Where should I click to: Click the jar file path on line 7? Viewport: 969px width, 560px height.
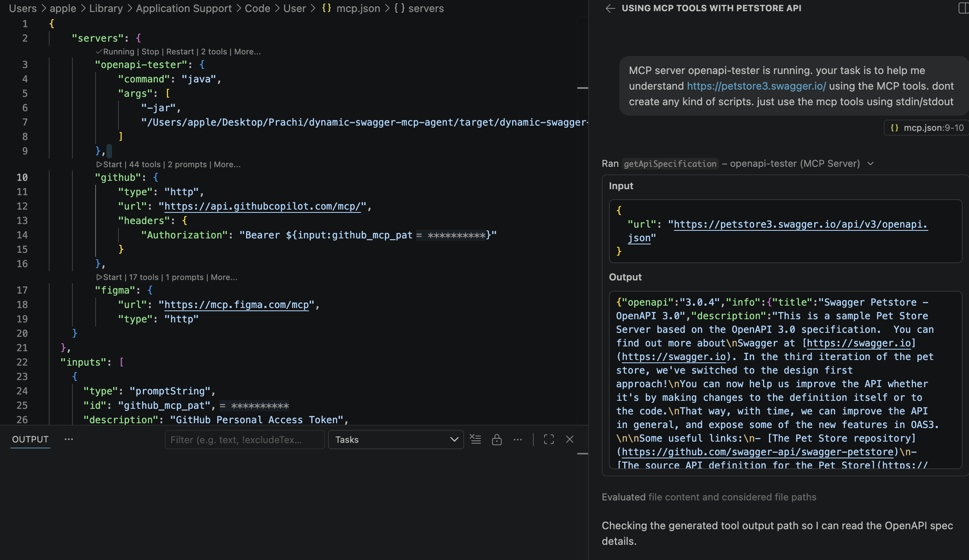(x=364, y=122)
